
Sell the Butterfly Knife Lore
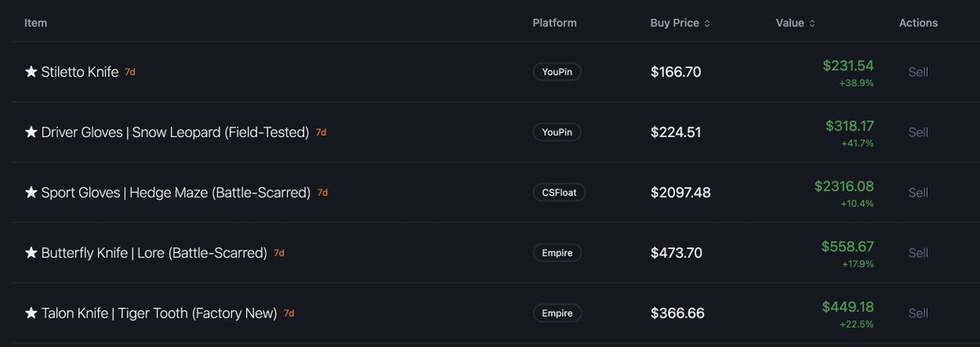pyautogui.click(x=918, y=253)
